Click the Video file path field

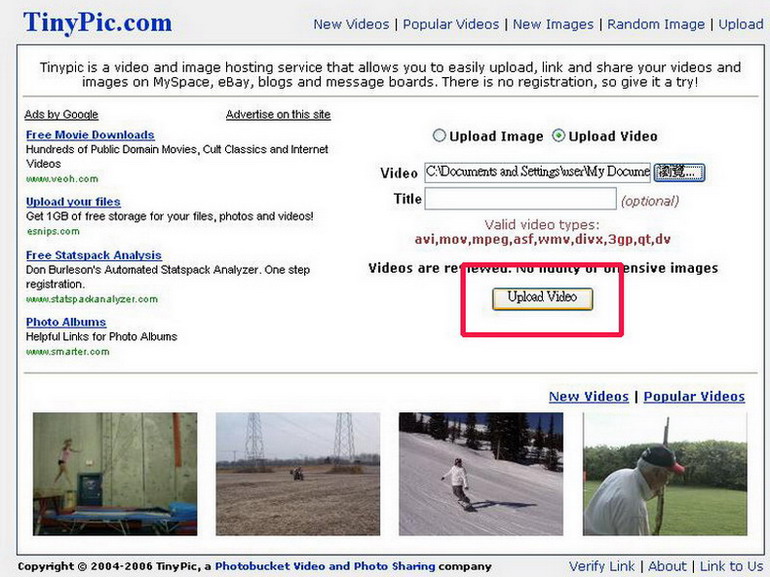coord(537,172)
